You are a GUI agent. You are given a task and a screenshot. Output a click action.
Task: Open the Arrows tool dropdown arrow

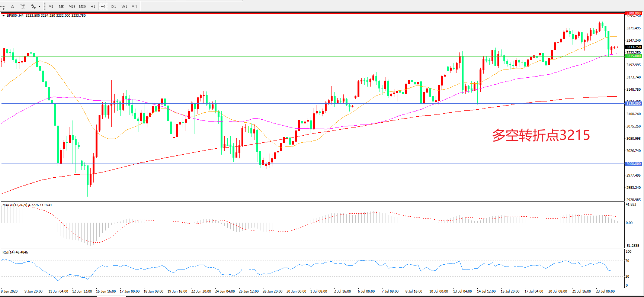point(39,6)
